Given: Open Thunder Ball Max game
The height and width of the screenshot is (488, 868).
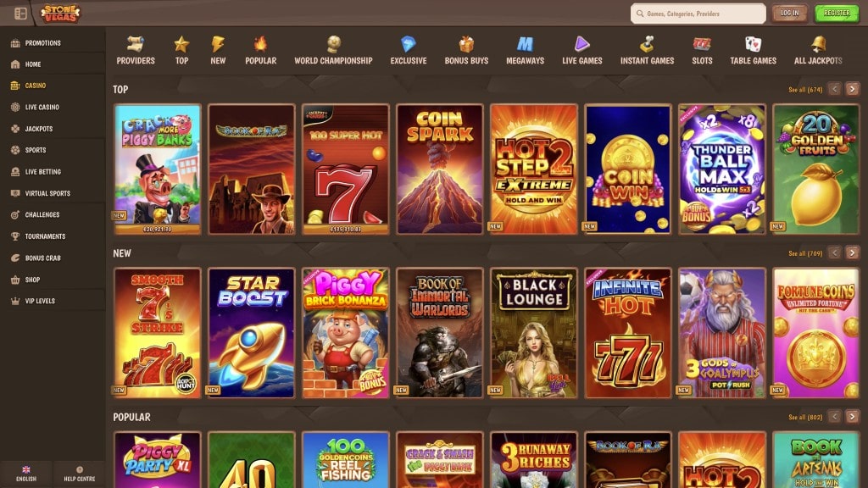Looking at the screenshot, I should pos(722,169).
